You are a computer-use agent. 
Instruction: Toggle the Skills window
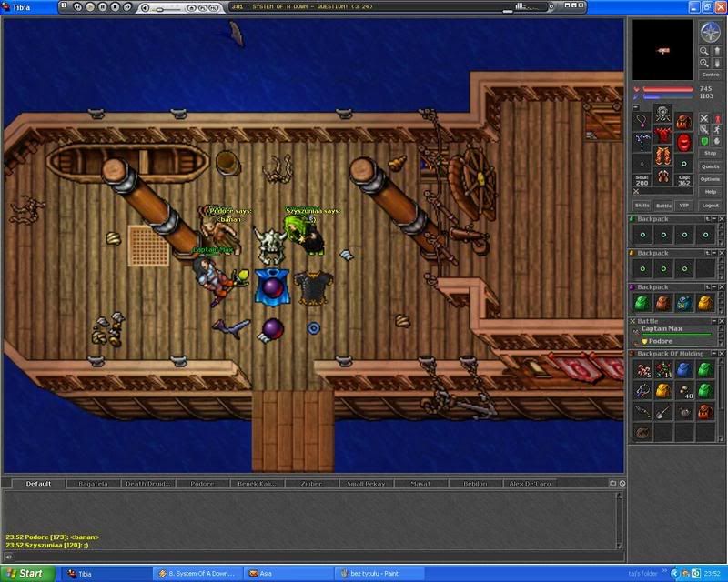(642, 206)
